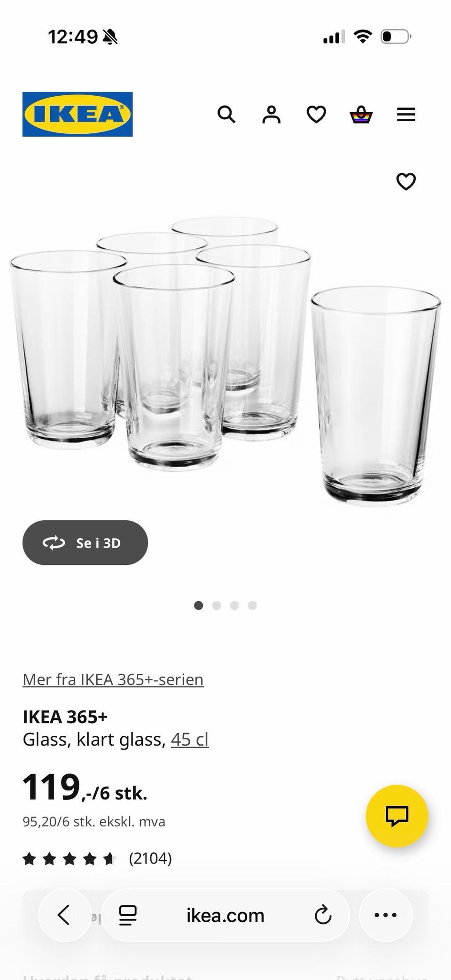Viewport: 451px width, 980px height.
Task: Open the favorites heart in header
Action: coord(316,114)
